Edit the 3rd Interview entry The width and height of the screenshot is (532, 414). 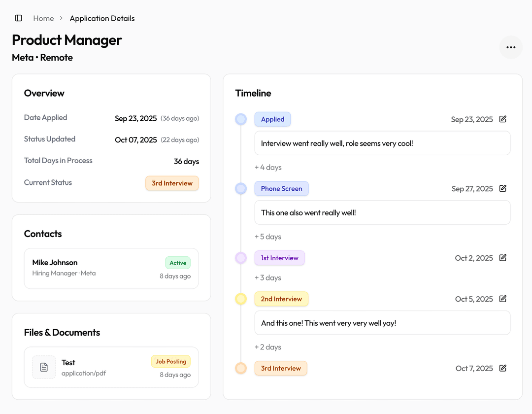502,368
